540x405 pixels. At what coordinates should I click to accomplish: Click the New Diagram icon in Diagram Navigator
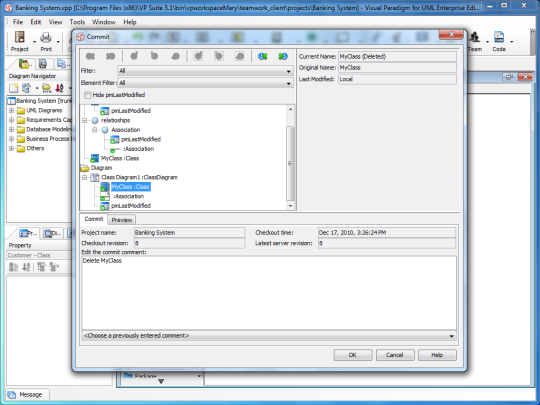pyautogui.click(x=14, y=88)
